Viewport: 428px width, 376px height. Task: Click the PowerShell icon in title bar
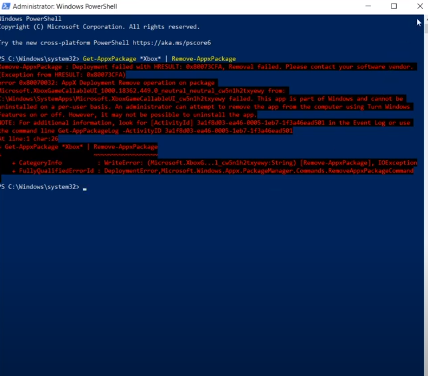click(5, 6)
